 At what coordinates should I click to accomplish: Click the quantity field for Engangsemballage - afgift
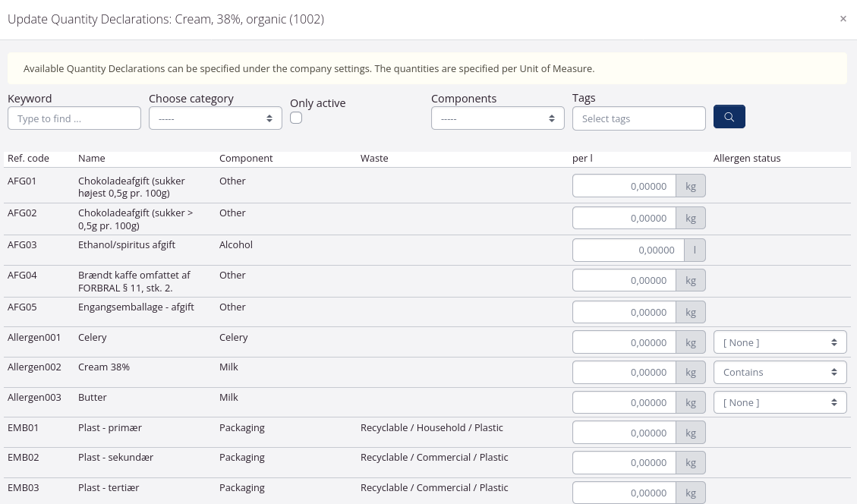coord(624,312)
